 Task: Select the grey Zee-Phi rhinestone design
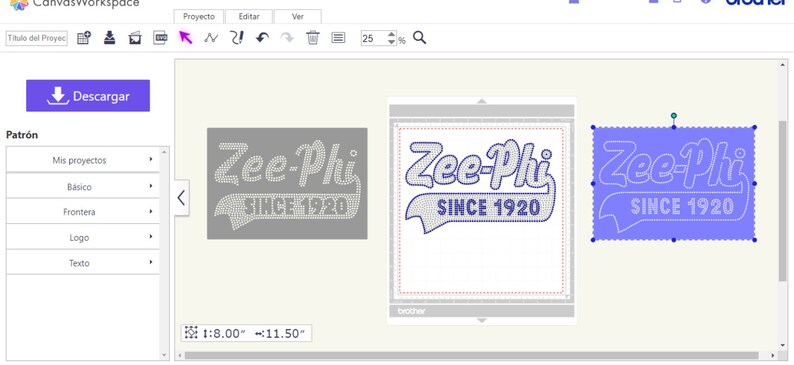[x=287, y=183]
